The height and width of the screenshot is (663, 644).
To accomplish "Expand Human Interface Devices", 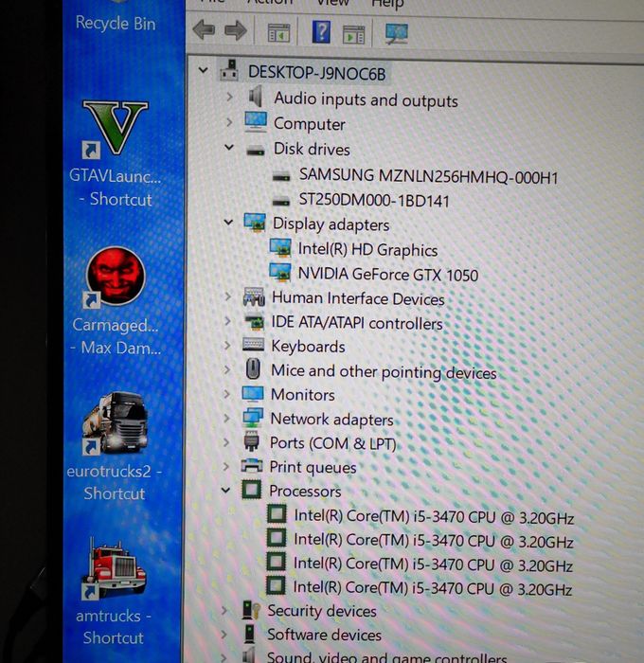I will coord(228,296).
